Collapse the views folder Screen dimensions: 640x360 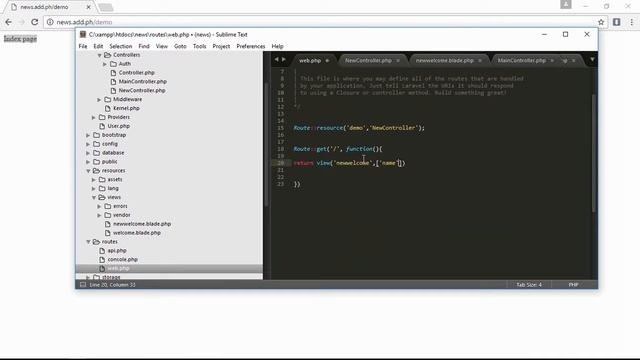[93, 197]
